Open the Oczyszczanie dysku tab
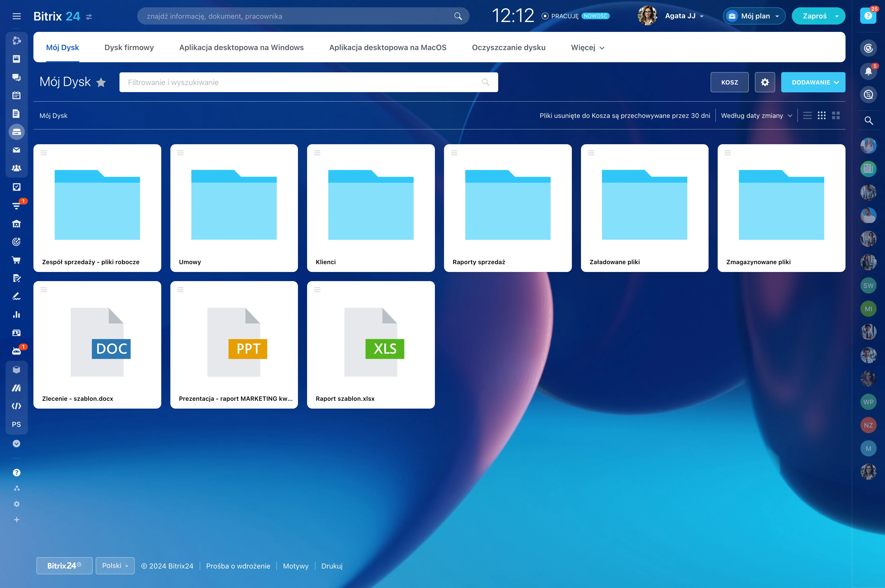The height and width of the screenshot is (588, 885). pyautogui.click(x=508, y=48)
